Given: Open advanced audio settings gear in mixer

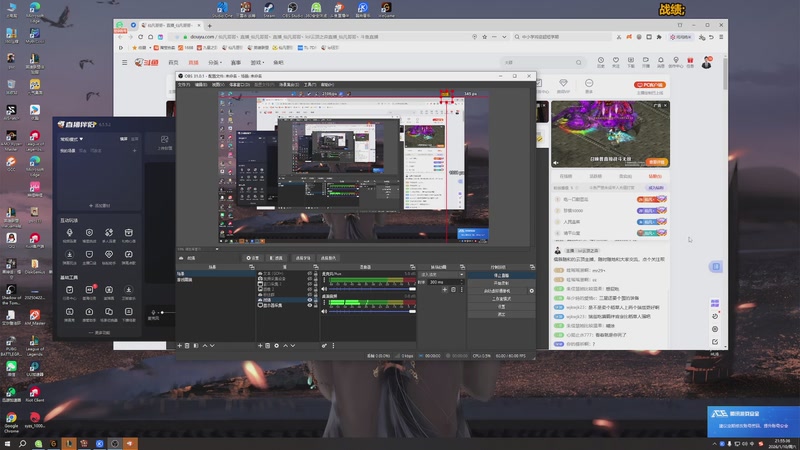Looking at the screenshot, I should 325,345.
